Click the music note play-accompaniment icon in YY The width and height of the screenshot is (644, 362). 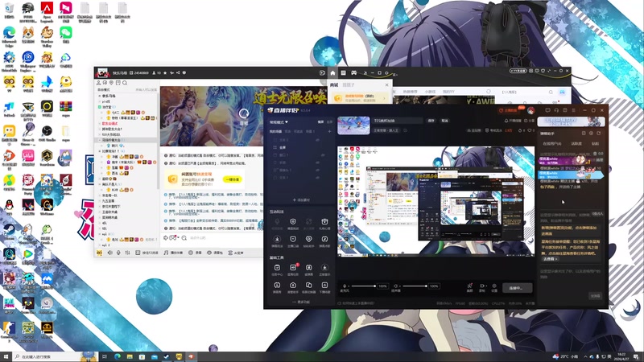tap(166, 253)
